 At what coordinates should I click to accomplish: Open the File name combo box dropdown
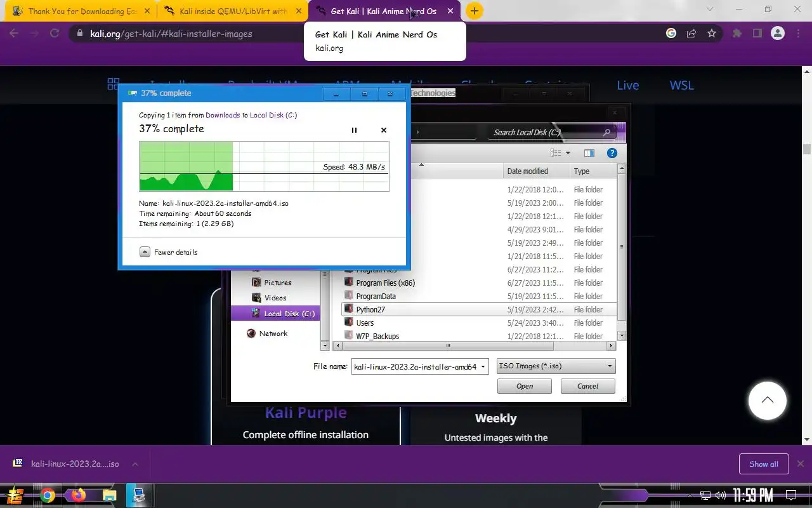(483, 366)
